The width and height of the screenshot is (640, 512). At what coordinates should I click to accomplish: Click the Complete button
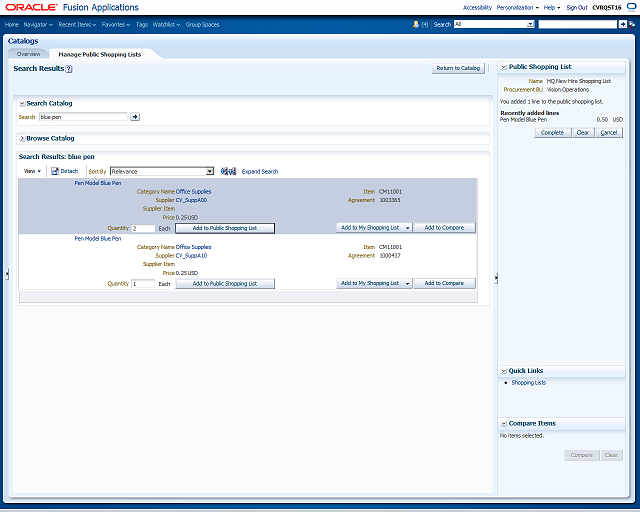552,133
